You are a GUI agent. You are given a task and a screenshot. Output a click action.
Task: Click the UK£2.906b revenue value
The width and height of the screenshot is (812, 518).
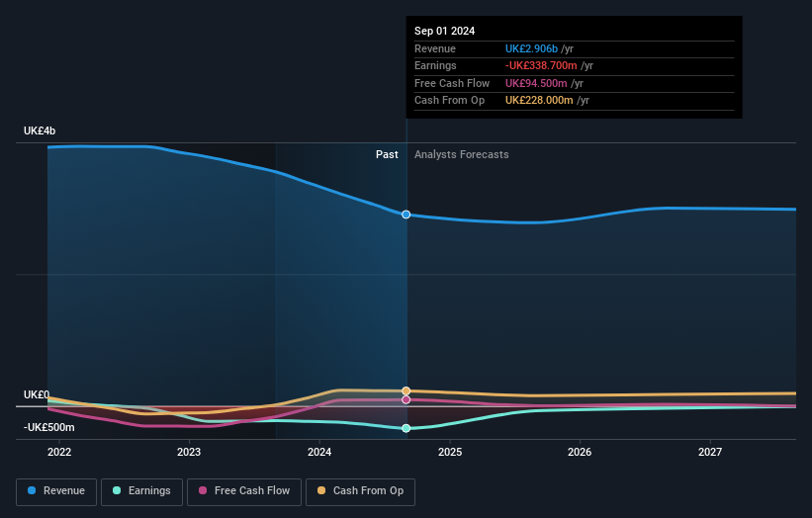coord(531,48)
